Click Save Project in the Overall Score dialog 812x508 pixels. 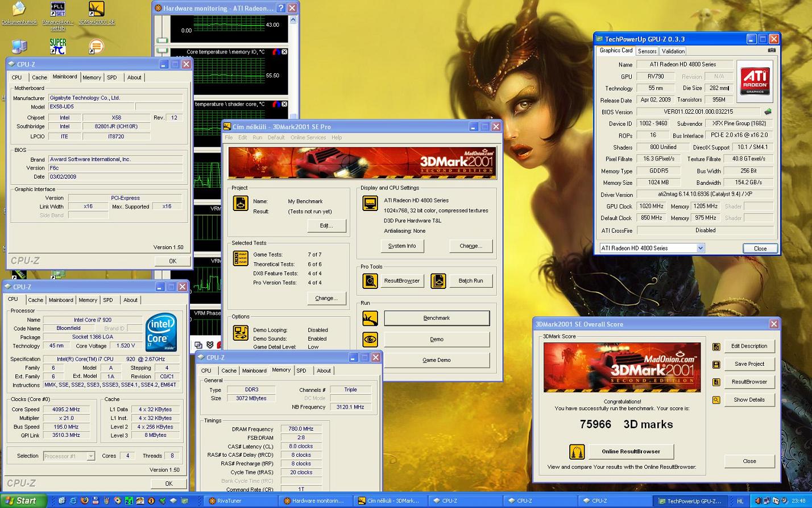tap(749, 364)
